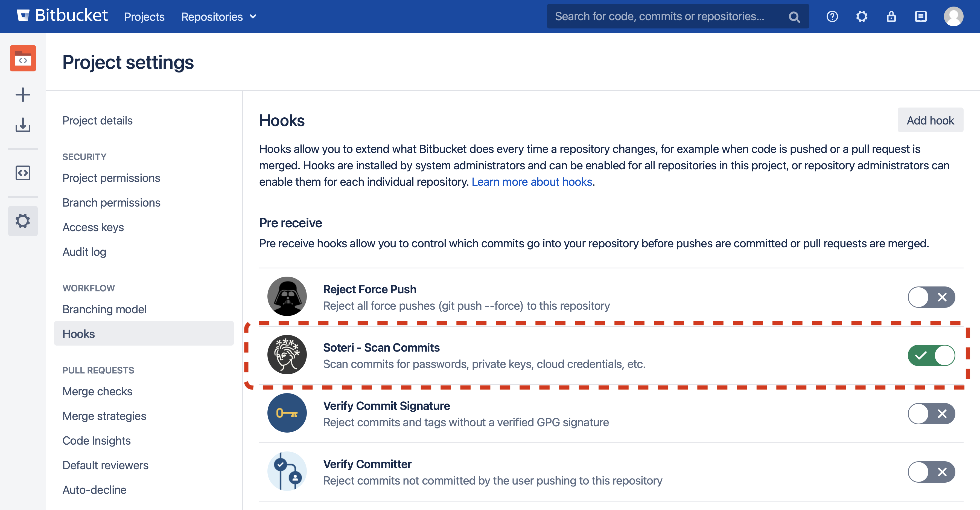Click the lock icon in header
The height and width of the screenshot is (510, 980).
point(891,17)
